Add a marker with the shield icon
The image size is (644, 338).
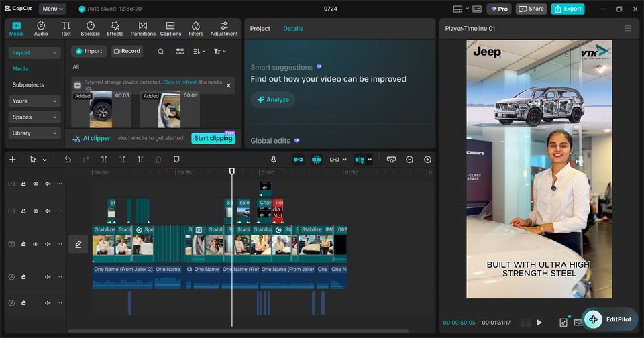point(176,160)
